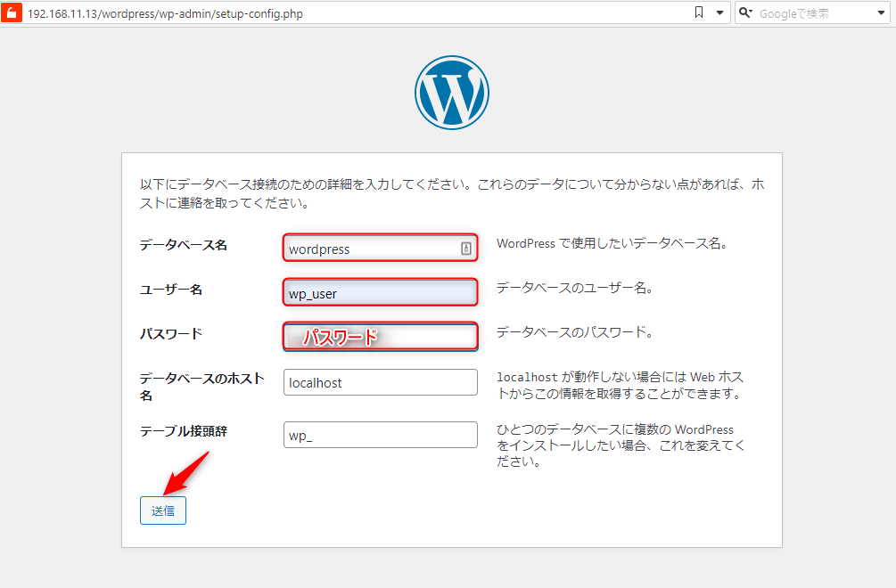Click the search engine magnifier icon
The height and width of the screenshot is (588, 896).
tap(745, 13)
